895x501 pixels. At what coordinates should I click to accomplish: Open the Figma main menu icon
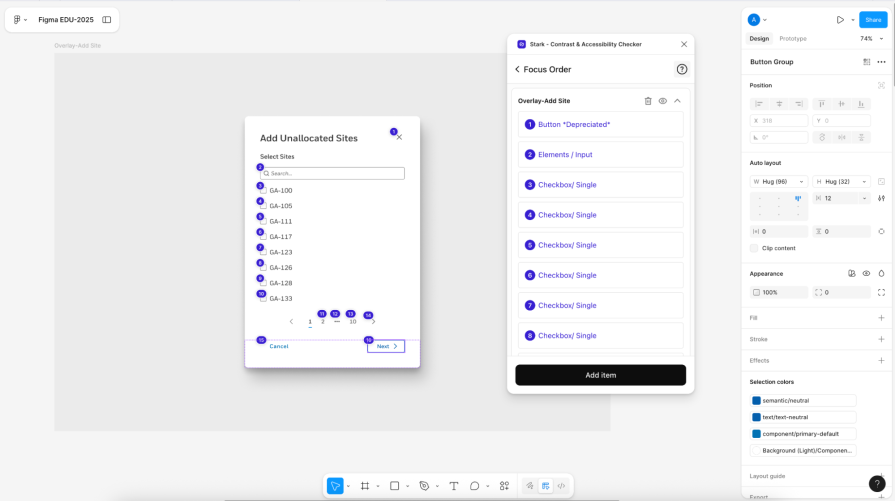17,19
